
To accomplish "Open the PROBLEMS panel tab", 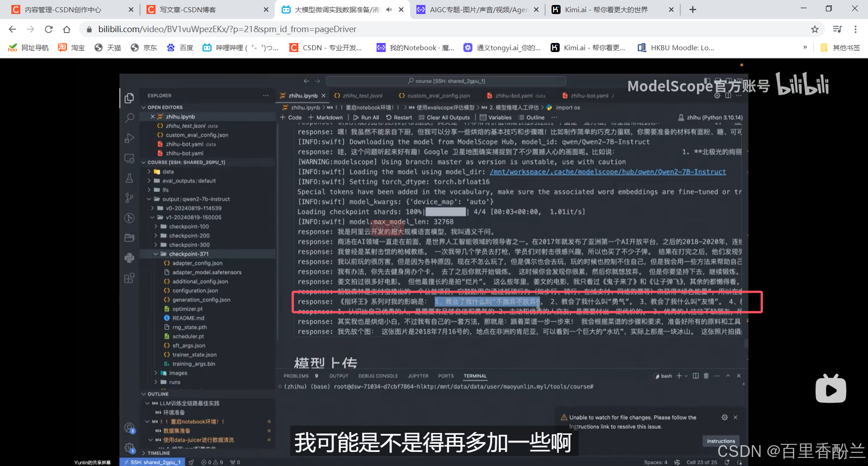I will tap(296, 376).
